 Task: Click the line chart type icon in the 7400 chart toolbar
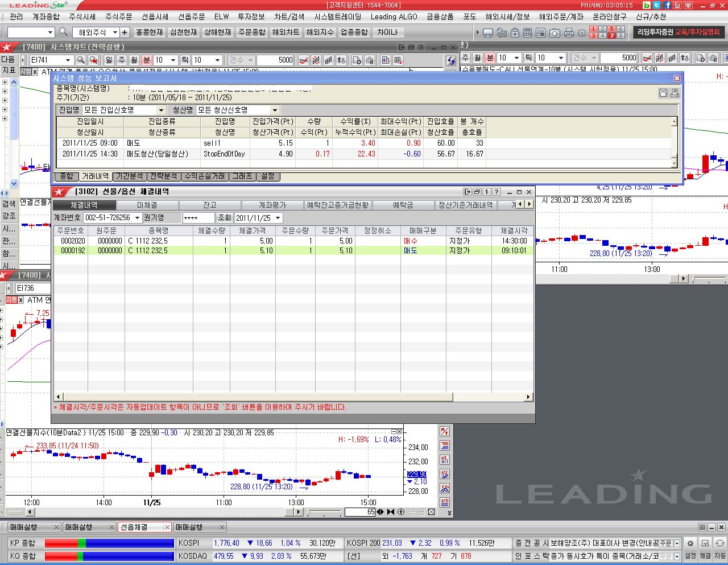coord(304,60)
